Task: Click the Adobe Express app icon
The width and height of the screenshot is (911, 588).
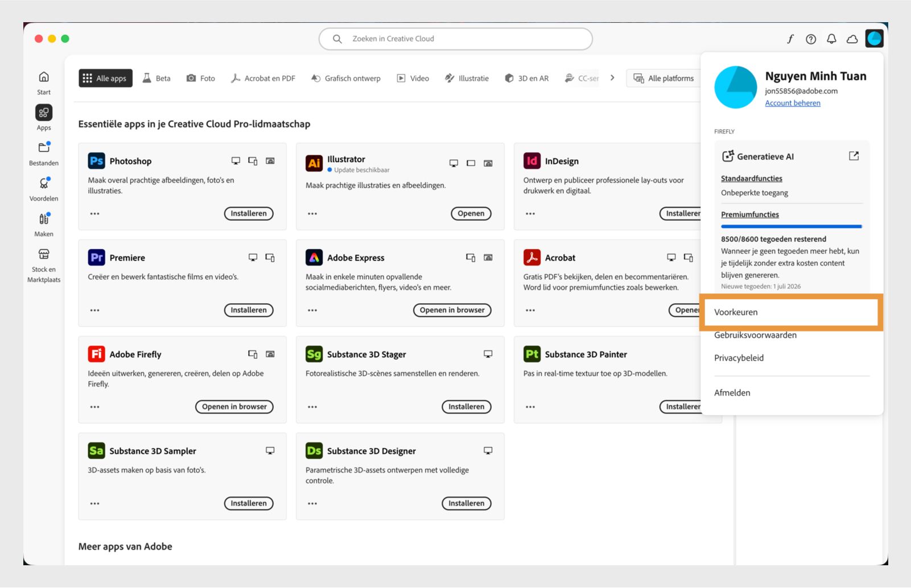Action: 314,258
